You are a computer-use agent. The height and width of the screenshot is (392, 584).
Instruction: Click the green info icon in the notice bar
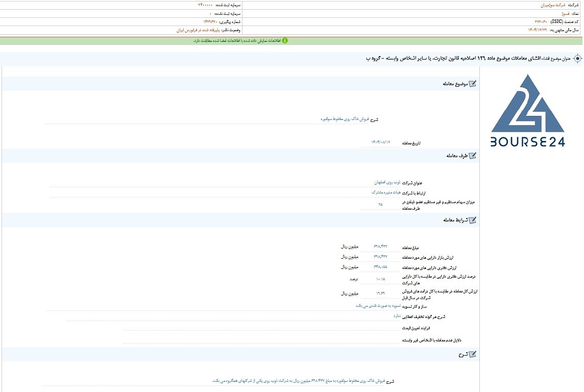click(x=285, y=40)
